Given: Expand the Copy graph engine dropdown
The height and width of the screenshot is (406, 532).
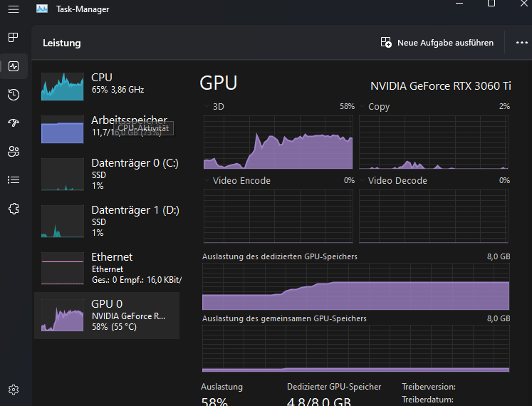Looking at the screenshot, I should [363, 106].
